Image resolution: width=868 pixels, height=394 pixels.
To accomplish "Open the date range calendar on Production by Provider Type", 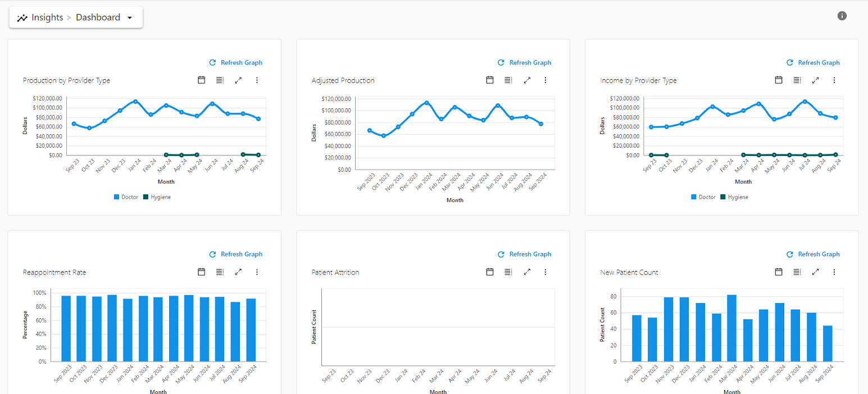I will pyautogui.click(x=201, y=80).
